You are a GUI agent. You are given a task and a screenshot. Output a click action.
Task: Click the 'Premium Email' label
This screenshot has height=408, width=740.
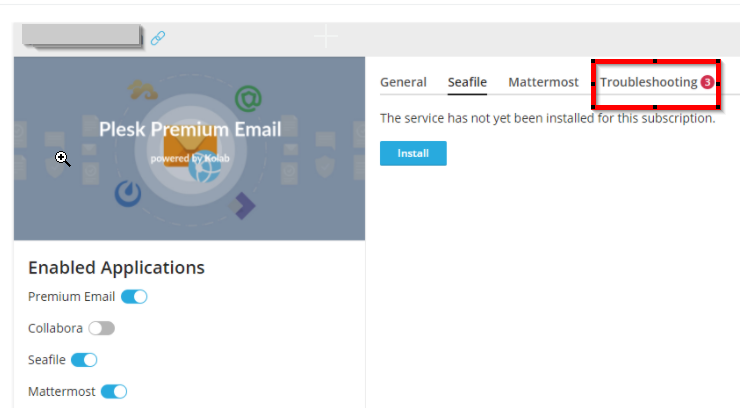71,297
